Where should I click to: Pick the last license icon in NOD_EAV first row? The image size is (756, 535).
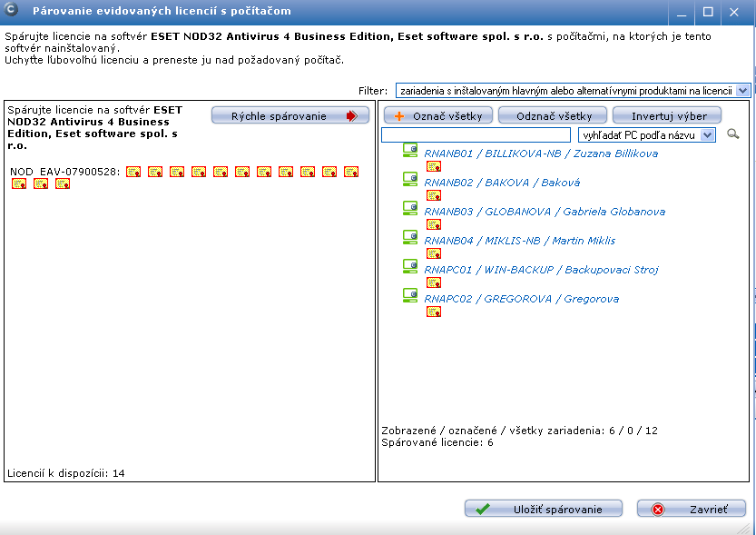point(351,172)
